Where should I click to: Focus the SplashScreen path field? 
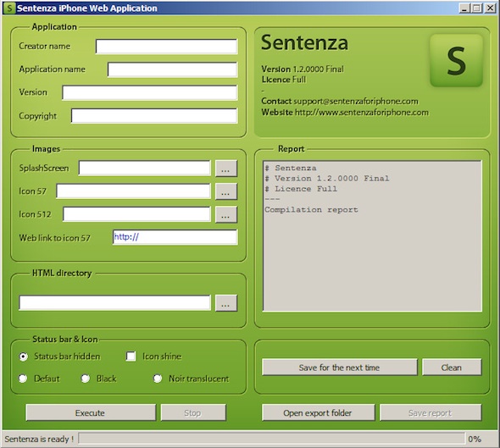(x=145, y=168)
